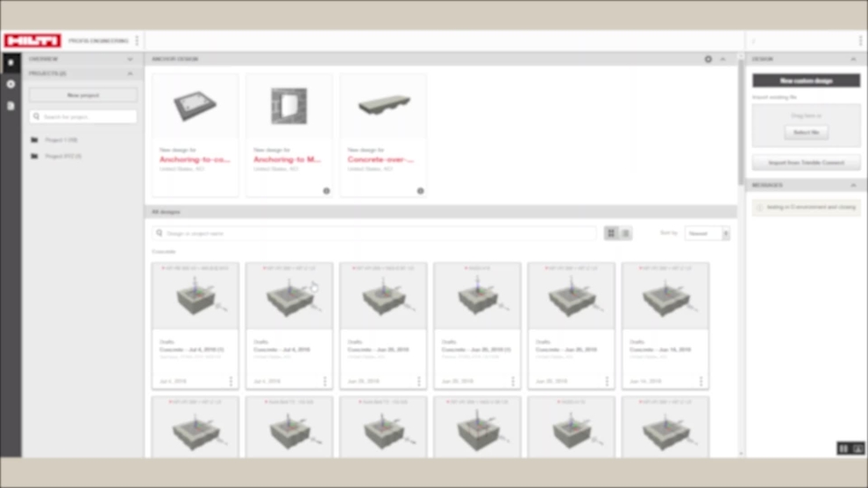Expand the Overview section in sidebar
This screenshot has height=488, width=868.
pyautogui.click(x=130, y=60)
